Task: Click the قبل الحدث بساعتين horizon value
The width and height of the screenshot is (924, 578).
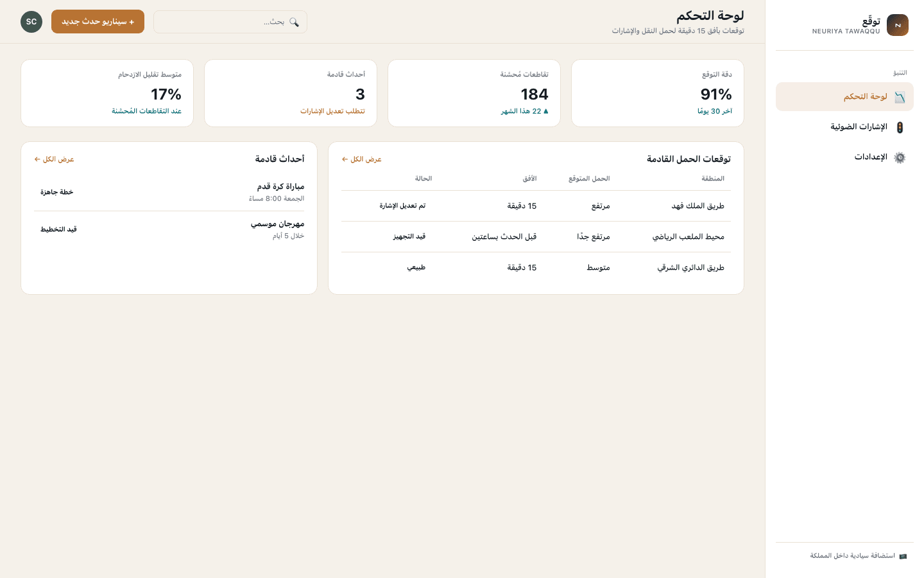Action: pos(504,237)
